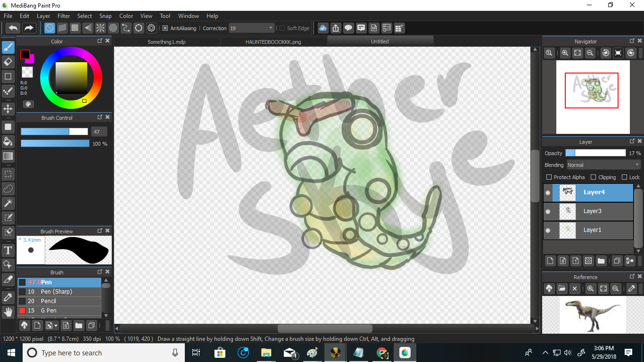This screenshot has height=362, width=644.
Task: Undo the last action
Action: 13,28
